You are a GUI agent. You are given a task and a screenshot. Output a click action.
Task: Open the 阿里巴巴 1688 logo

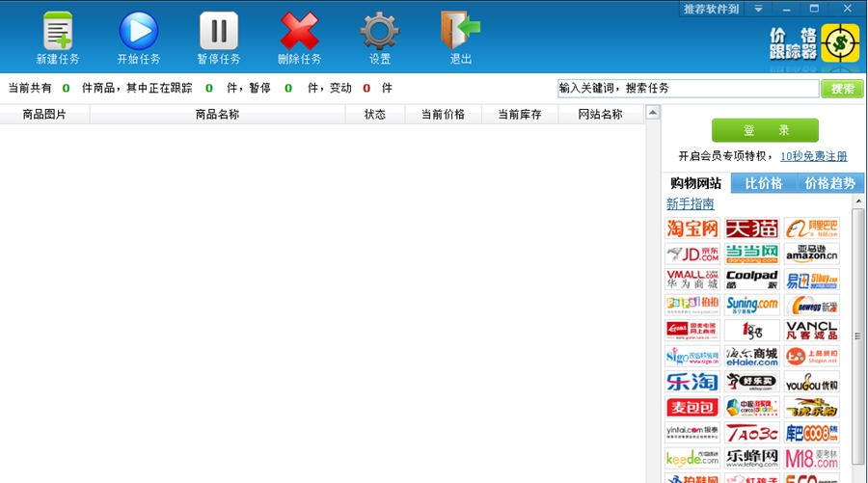click(811, 228)
